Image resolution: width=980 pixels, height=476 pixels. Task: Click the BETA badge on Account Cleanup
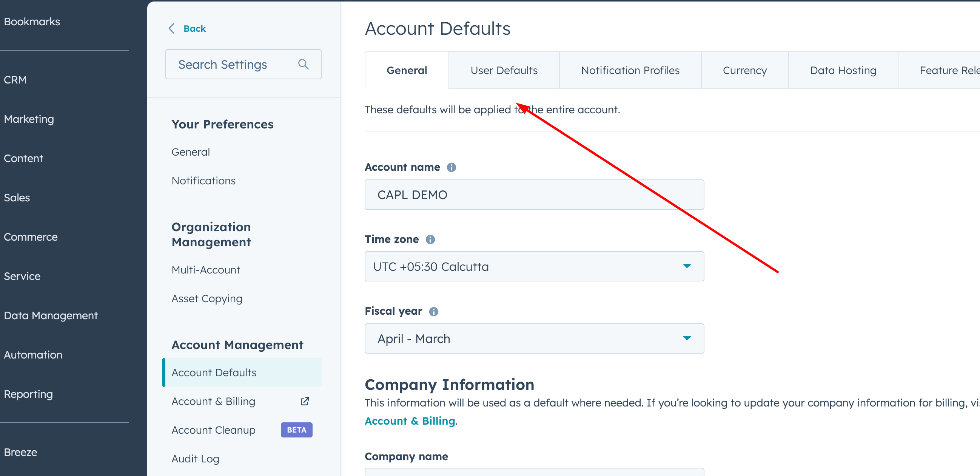click(x=296, y=430)
